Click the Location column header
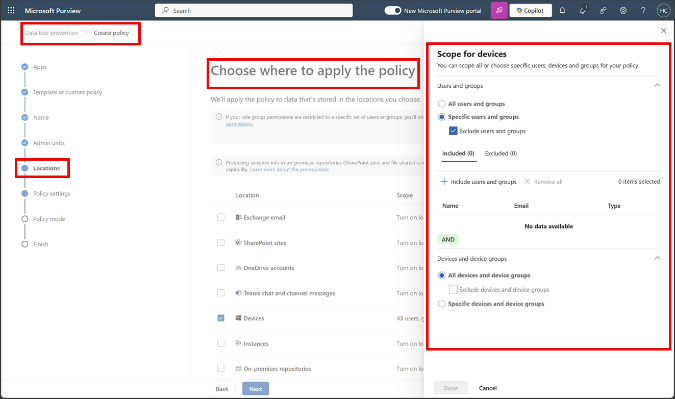The width and height of the screenshot is (675, 399). click(x=247, y=195)
